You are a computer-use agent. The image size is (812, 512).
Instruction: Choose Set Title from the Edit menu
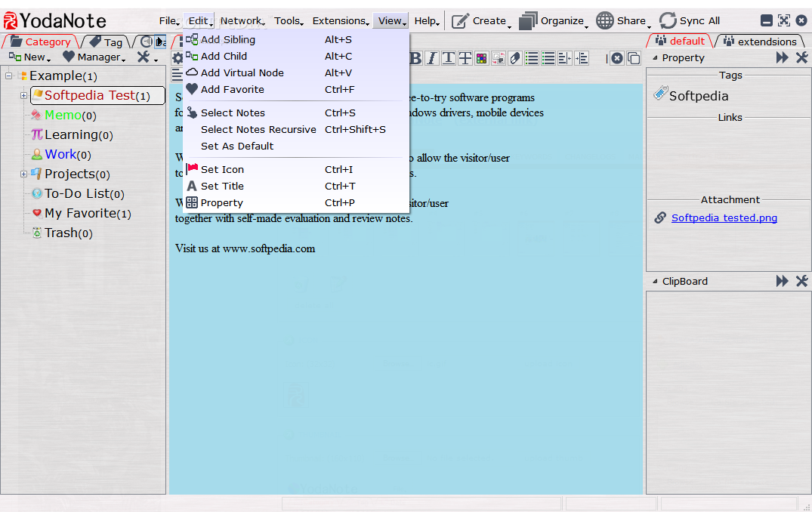pos(295,185)
